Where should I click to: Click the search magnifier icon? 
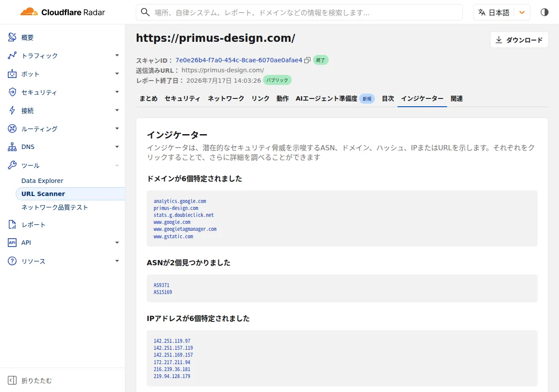[145, 12]
